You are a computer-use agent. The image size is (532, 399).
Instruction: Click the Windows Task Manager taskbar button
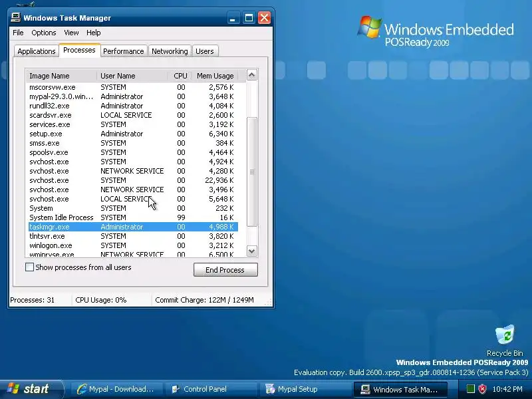tap(400, 389)
